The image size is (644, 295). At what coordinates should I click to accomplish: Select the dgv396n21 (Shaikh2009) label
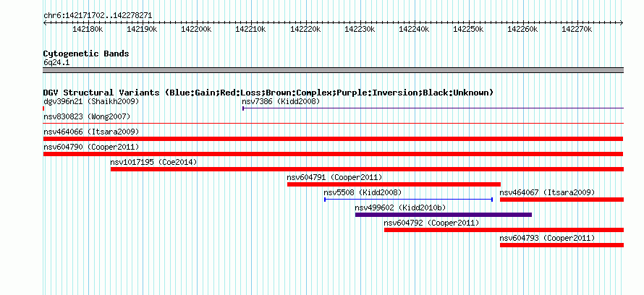tap(91, 101)
